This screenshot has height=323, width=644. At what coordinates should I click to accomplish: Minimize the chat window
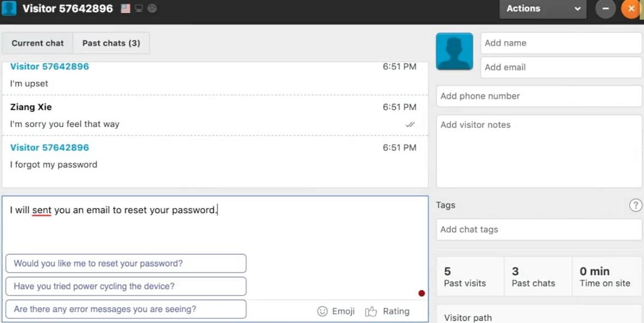606,9
